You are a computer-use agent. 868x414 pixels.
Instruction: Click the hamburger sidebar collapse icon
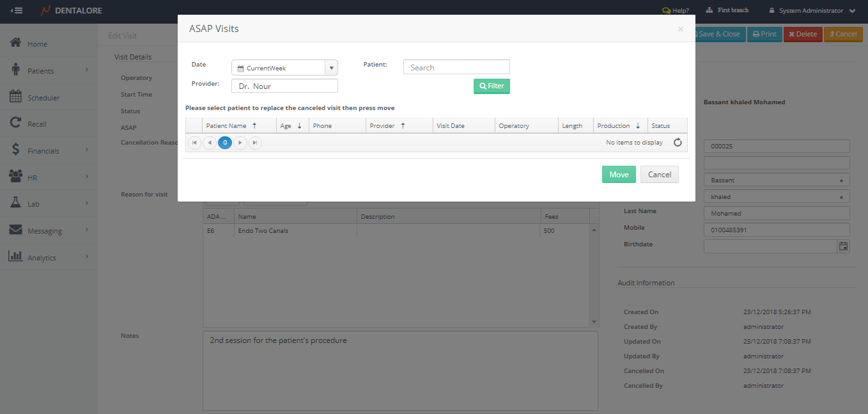[17, 11]
